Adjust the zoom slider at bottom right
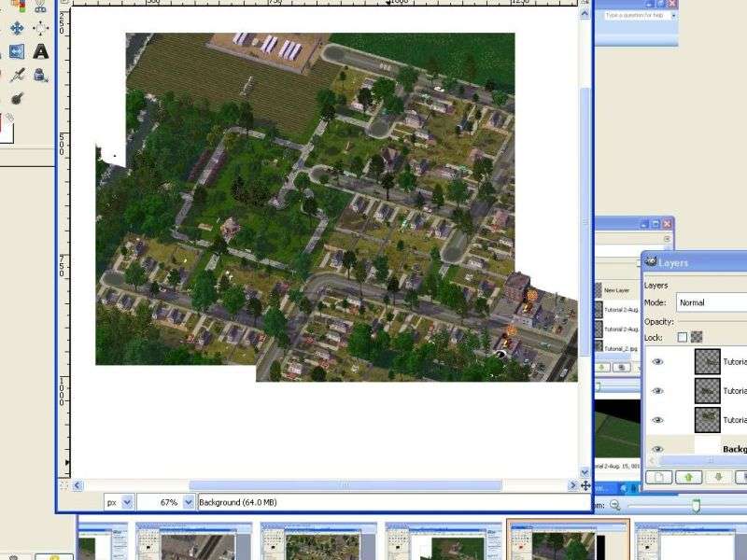 (696, 505)
